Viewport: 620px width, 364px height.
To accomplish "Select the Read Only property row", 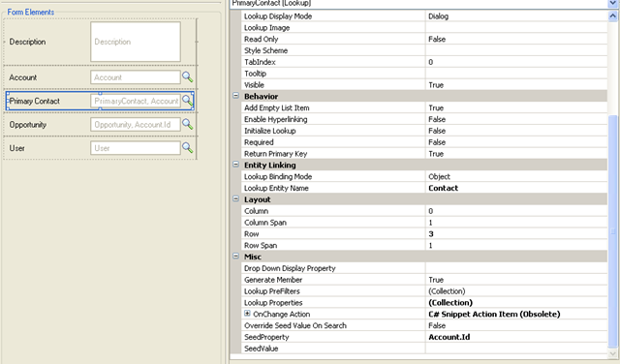I will click(424, 39).
